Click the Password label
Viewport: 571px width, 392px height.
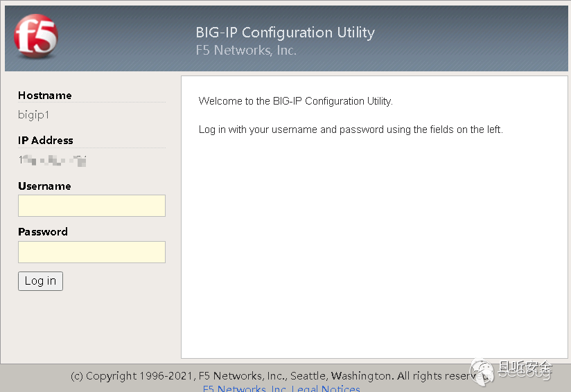pos(43,231)
